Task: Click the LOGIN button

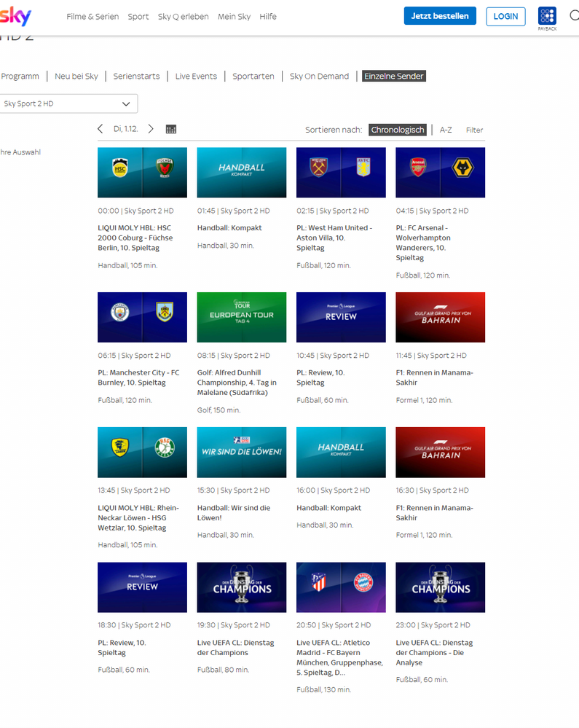Action: click(x=505, y=16)
